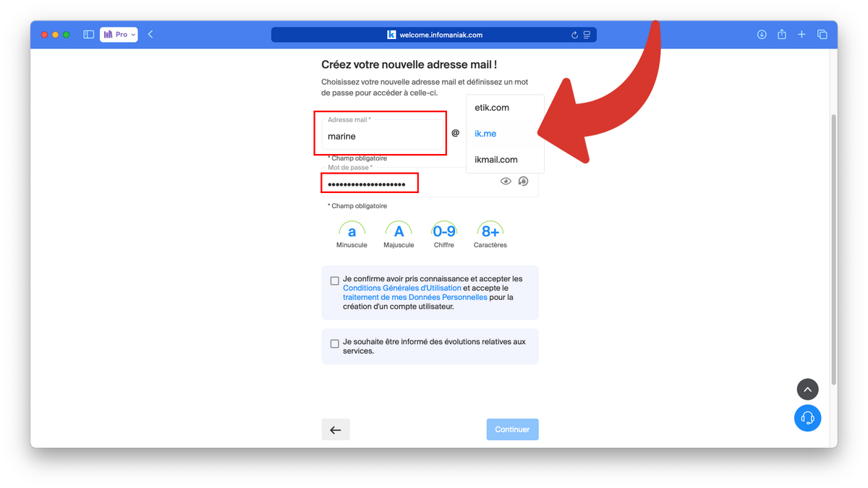The image size is (868, 488).
Task: Check the Conditions Générales acceptance checkbox
Action: point(334,281)
